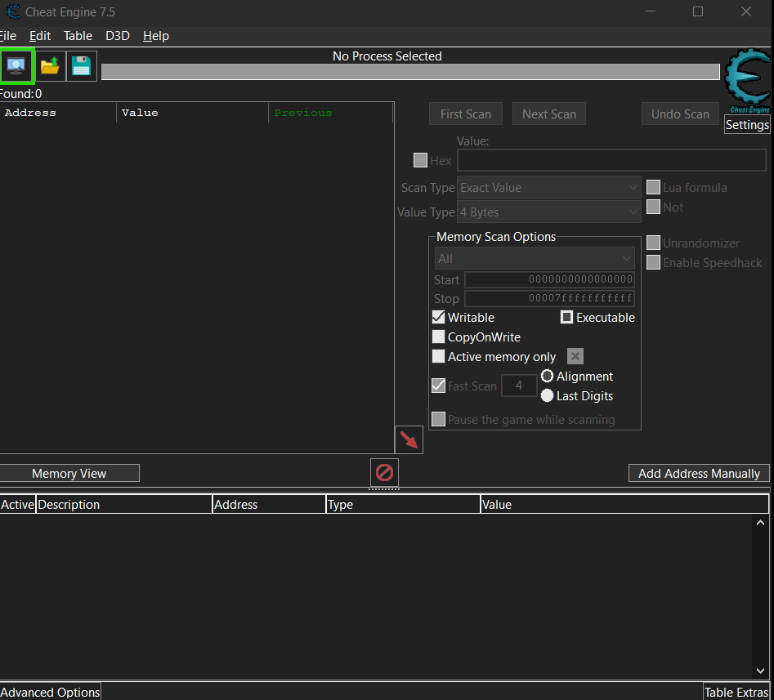Screen dimensions: 774x700
Task: Click the Value input field
Action: (611, 160)
